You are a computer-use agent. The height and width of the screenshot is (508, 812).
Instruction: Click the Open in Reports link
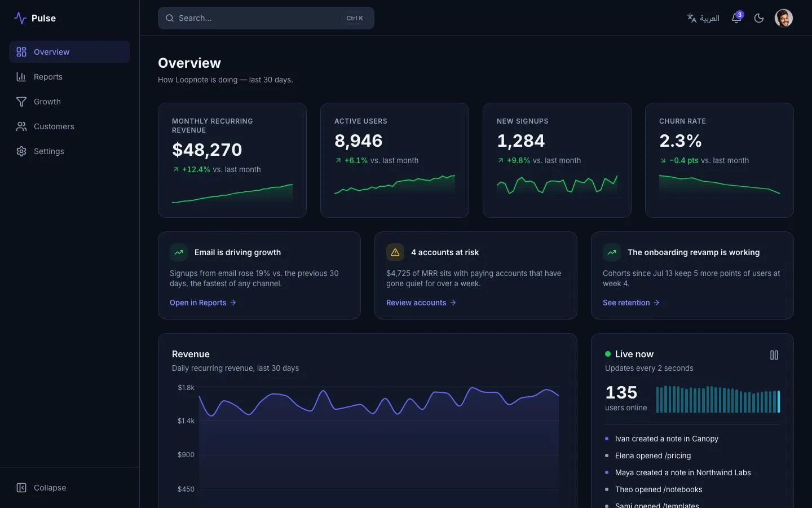pos(203,303)
